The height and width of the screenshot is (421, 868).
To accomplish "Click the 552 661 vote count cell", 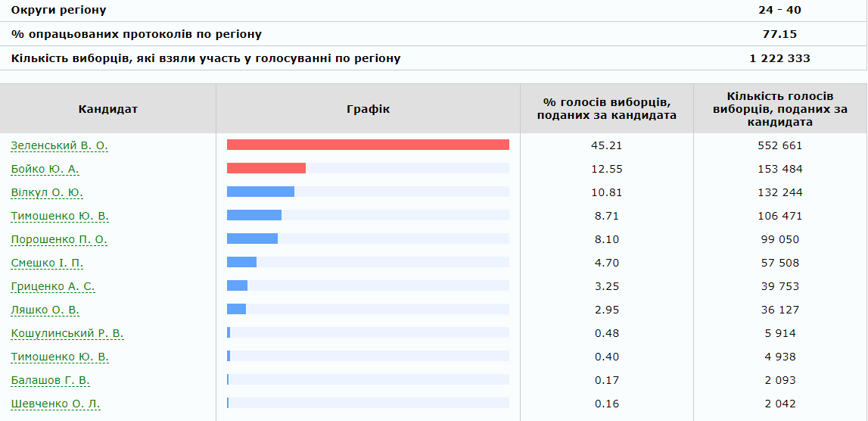I will 779,145.
